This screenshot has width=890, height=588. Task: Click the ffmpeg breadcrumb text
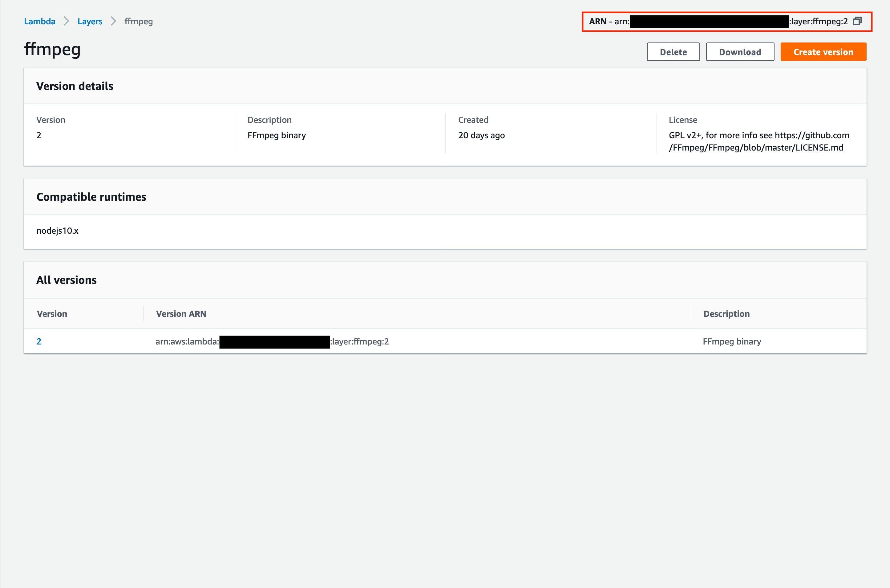pos(138,21)
